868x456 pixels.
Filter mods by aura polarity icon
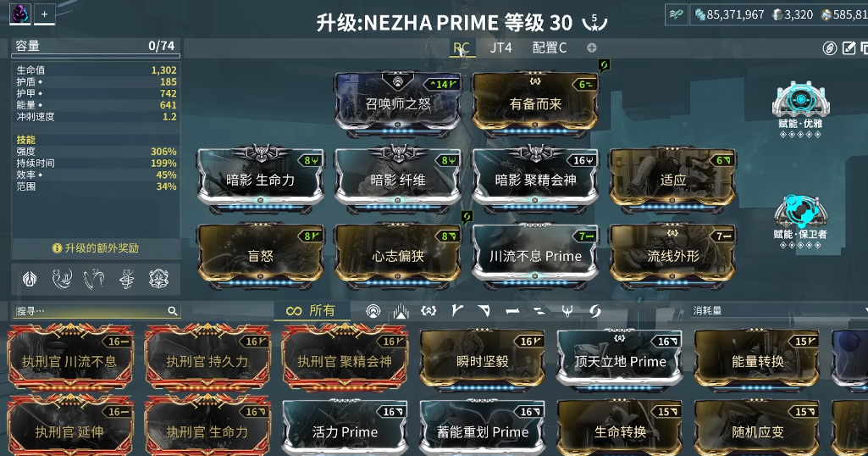[373, 311]
